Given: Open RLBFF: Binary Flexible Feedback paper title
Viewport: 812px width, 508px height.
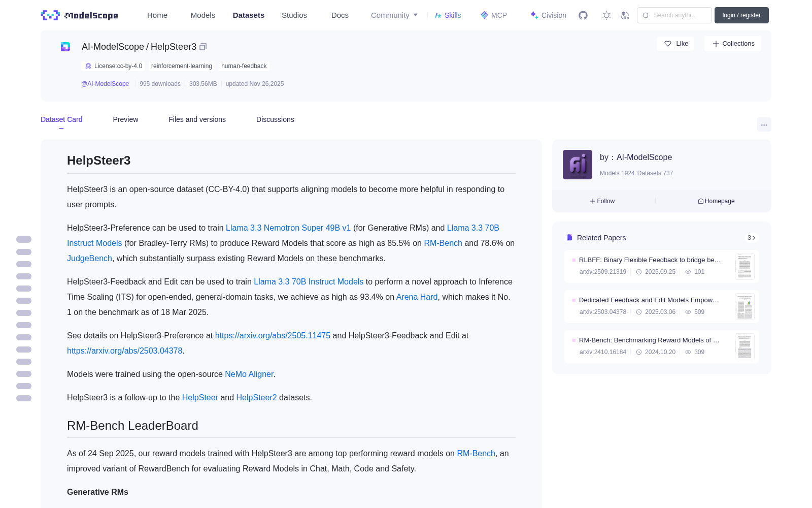Looking at the screenshot, I should pos(650,260).
